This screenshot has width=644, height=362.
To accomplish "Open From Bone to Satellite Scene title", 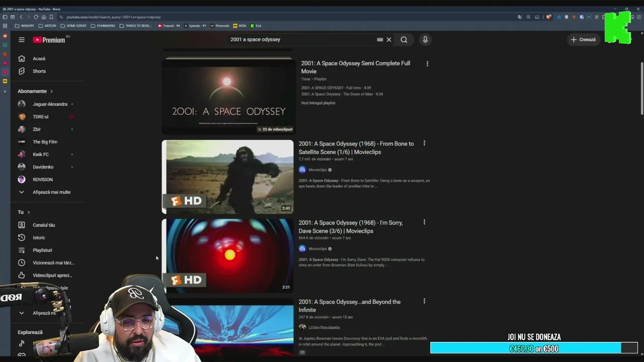I will [x=356, y=148].
